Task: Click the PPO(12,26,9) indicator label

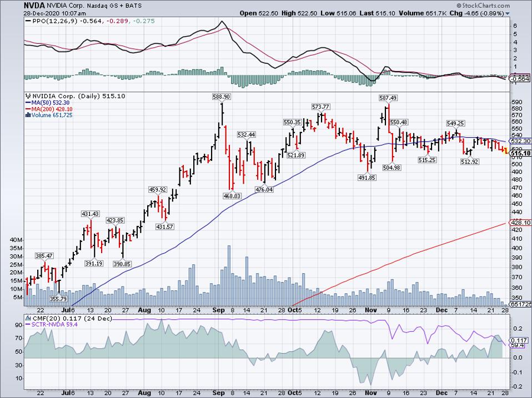Action: (55, 21)
